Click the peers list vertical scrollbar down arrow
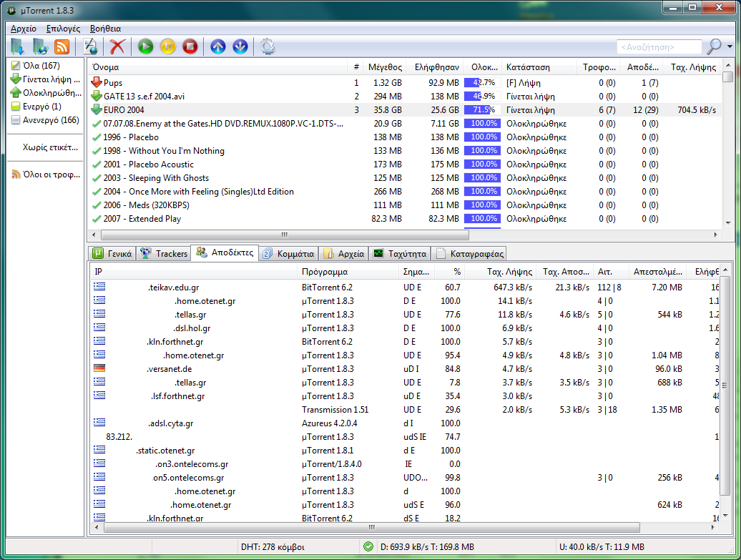 coord(725,516)
